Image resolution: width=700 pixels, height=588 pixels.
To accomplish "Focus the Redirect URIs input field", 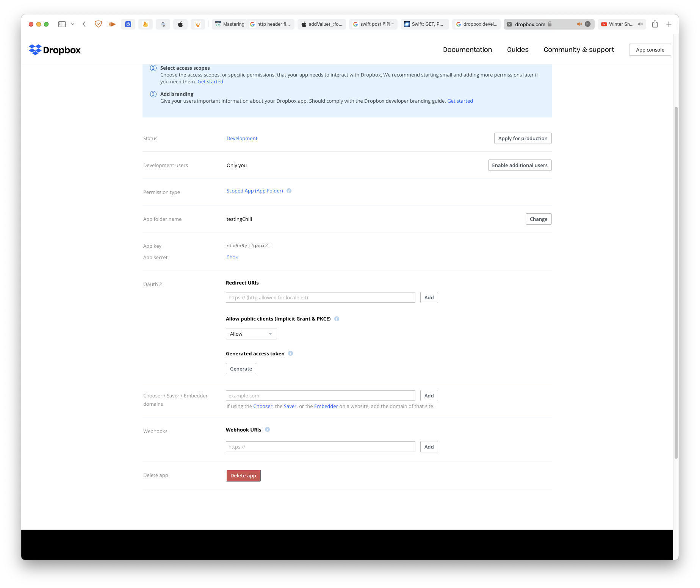I will point(321,297).
